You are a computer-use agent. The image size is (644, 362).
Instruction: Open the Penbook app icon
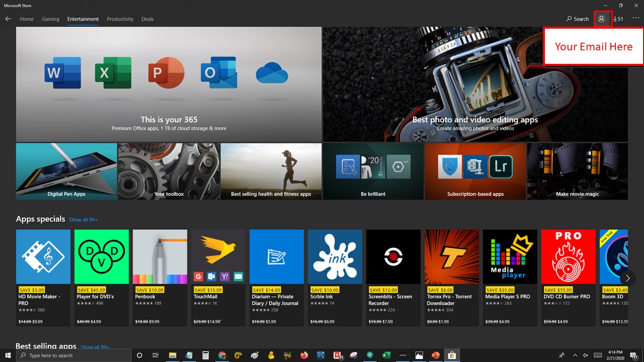click(160, 257)
